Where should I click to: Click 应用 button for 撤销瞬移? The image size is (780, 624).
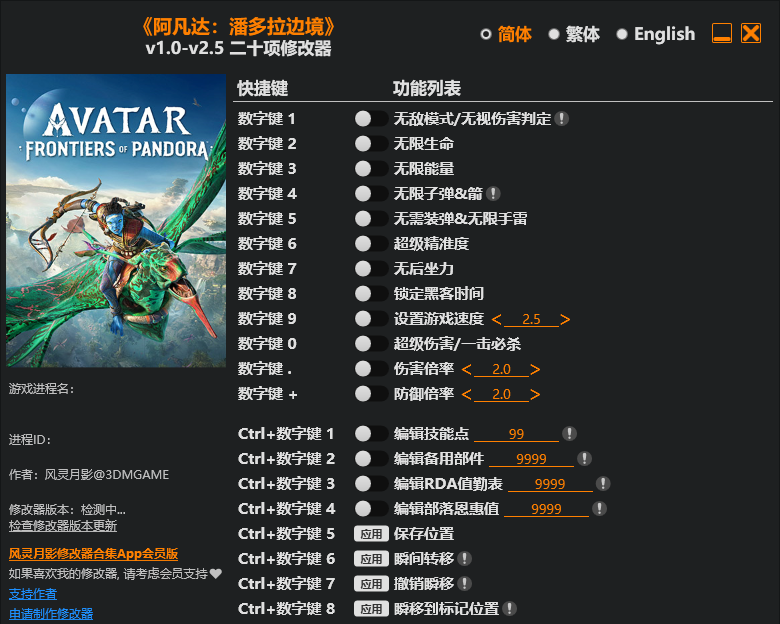click(x=371, y=583)
